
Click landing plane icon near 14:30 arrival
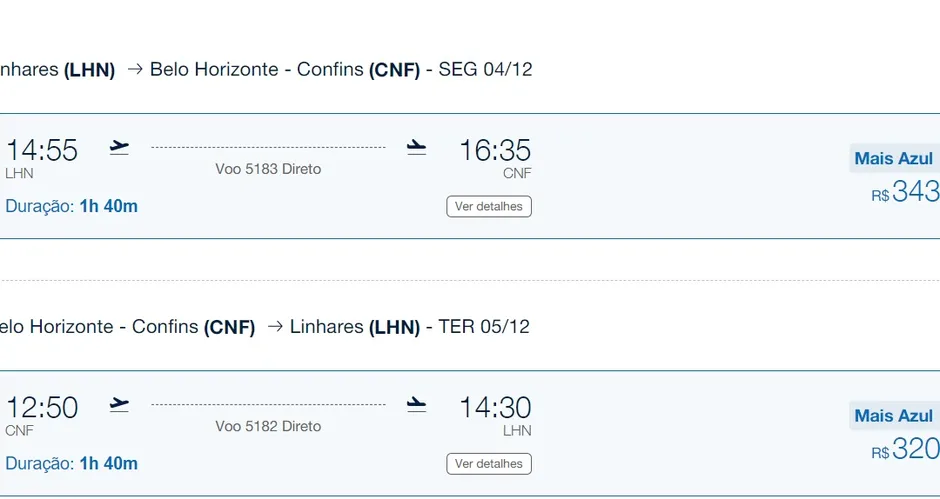click(416, 405)
